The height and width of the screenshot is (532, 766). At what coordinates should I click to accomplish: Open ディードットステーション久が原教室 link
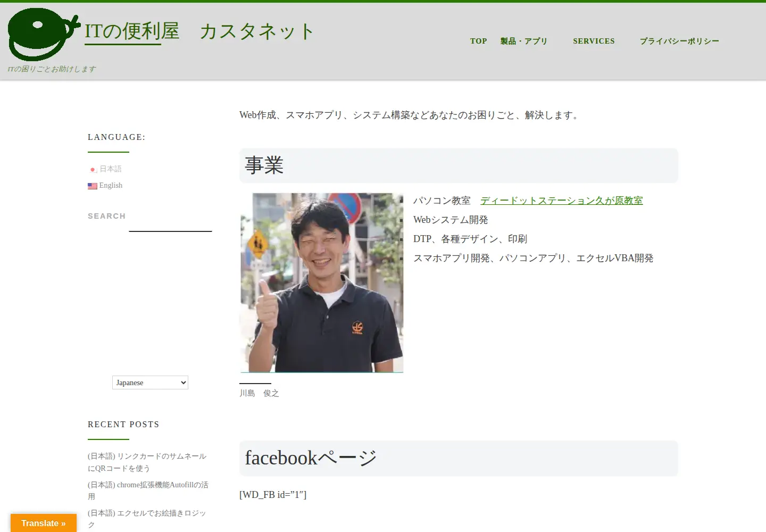[x=562, y=201]
